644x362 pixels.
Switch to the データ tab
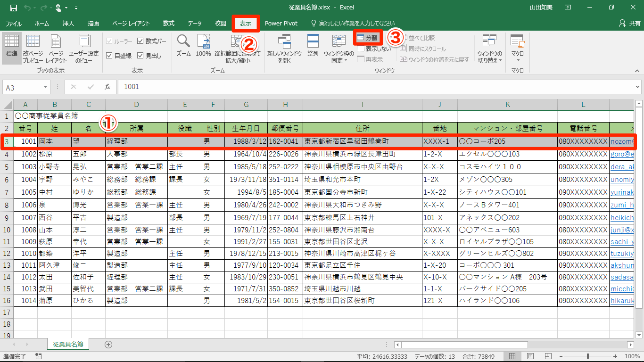(195, 23)
